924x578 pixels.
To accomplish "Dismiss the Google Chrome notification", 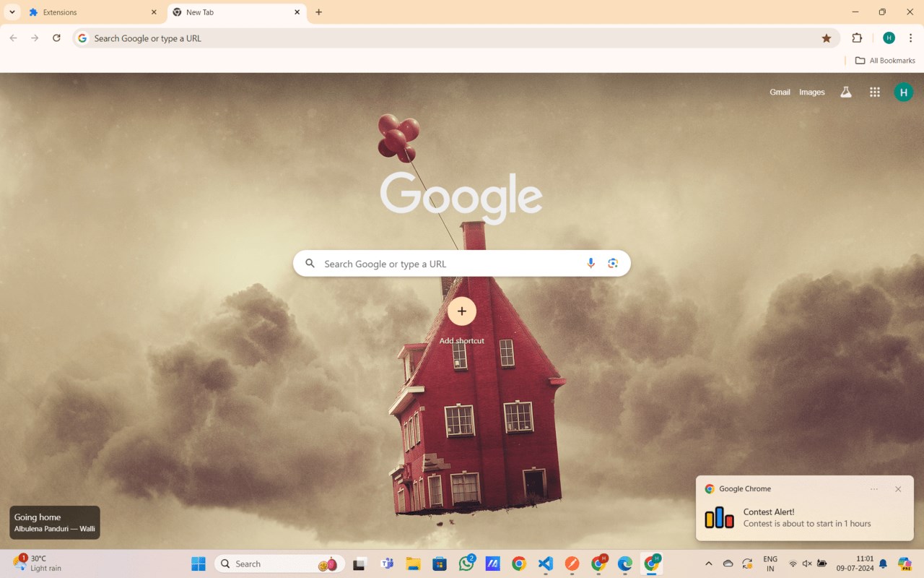I will (x=898, y=489).
